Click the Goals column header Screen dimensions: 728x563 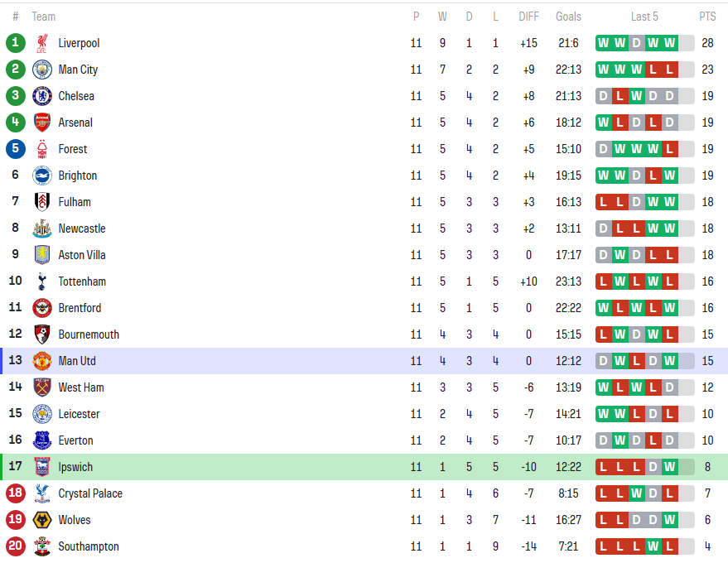tap(568, 17)
